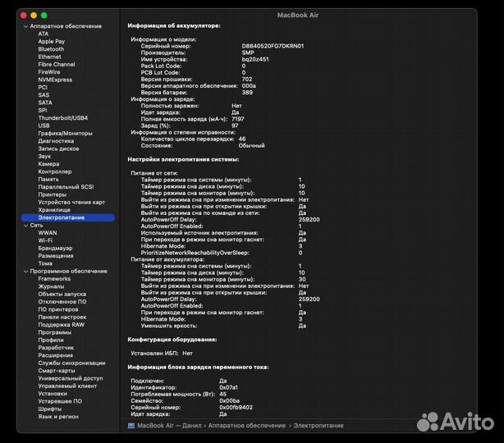Select PCI in the sidebar
The height and width of the screenshot is (443, 504).
(x=43, y=88)
